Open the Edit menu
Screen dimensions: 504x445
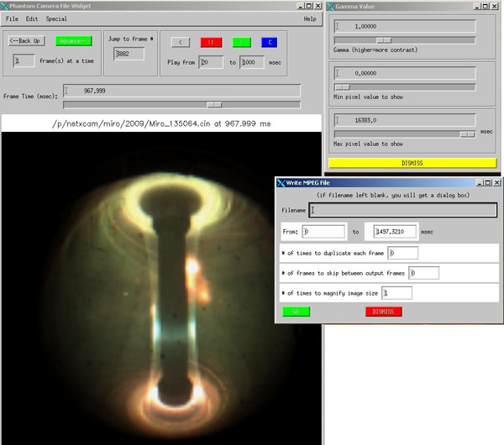[32, 18]
